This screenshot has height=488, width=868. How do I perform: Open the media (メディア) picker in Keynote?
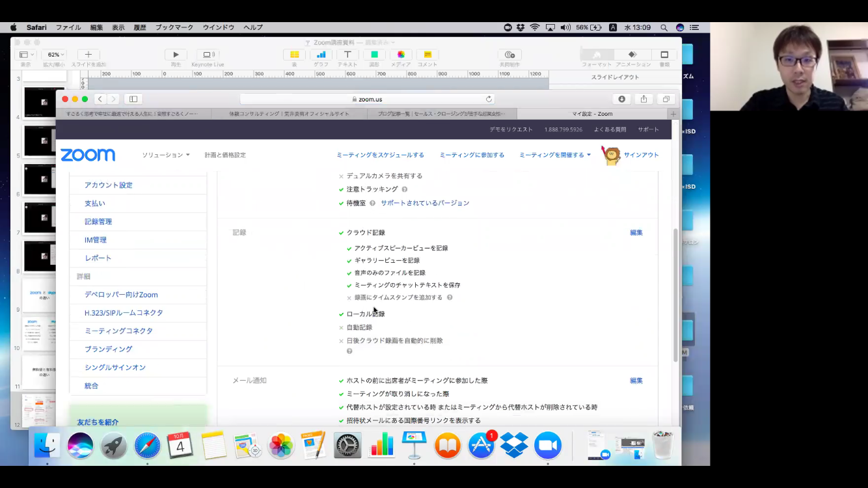pos(401,55)
